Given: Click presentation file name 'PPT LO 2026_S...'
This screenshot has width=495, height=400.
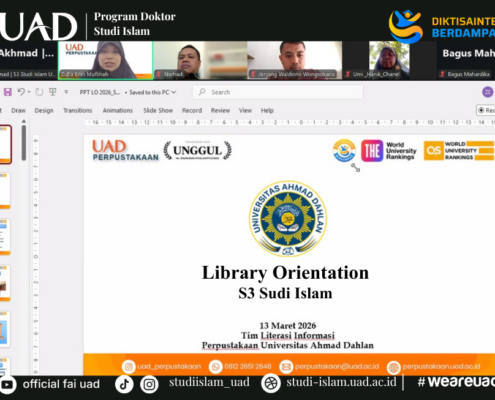Looking at the screenshot, I should click(x=100, y=92).
